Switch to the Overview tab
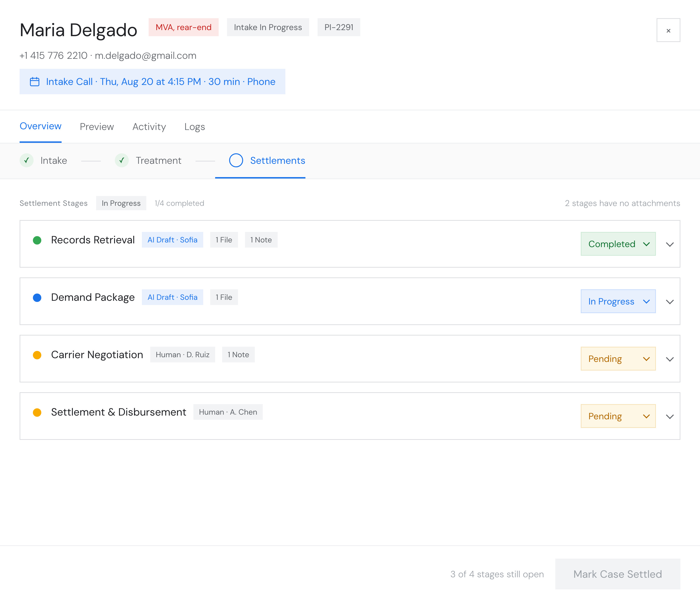This screenshot has width=700, height=602. 41,126
